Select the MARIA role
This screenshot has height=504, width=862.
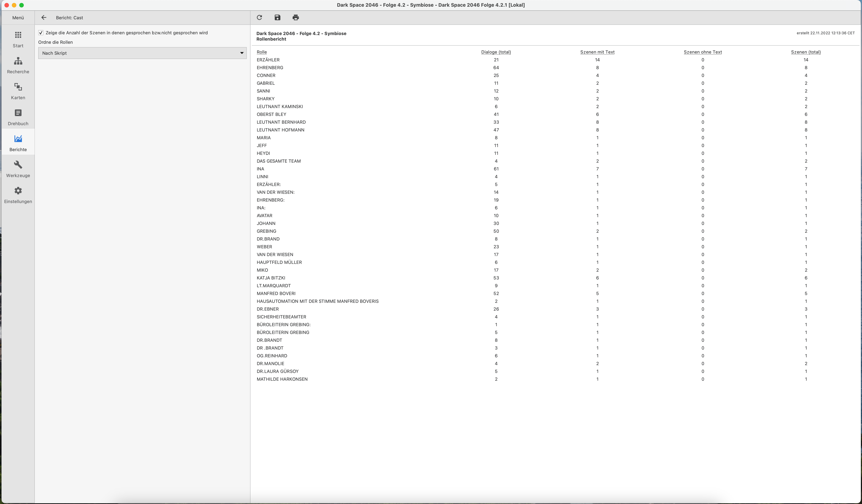point(263,138)
